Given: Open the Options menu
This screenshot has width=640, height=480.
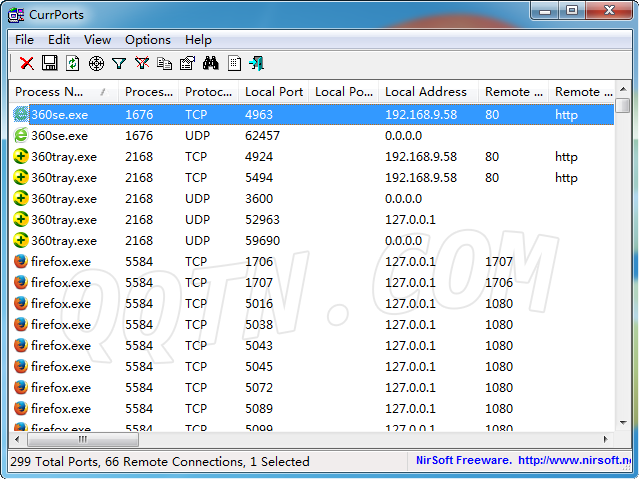Looking at the screenshot, I should pos(147,40).
